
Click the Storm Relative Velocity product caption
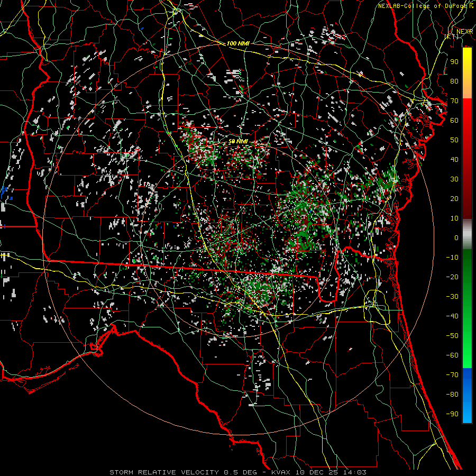click(237, 472)
